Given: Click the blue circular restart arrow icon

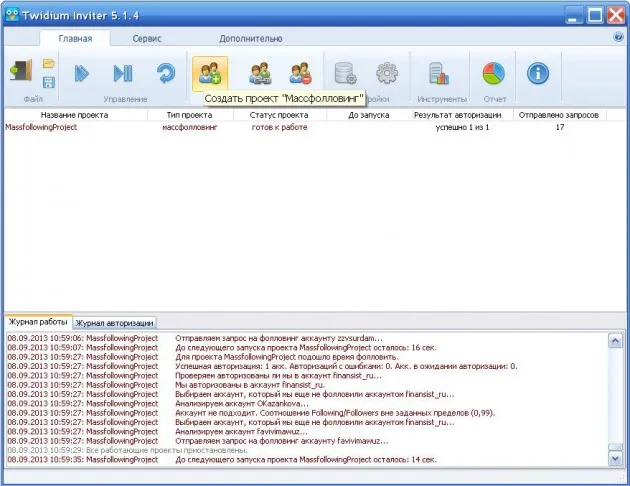Looking at the screenshot, I should pyautogui.click(x=166, y=74).
